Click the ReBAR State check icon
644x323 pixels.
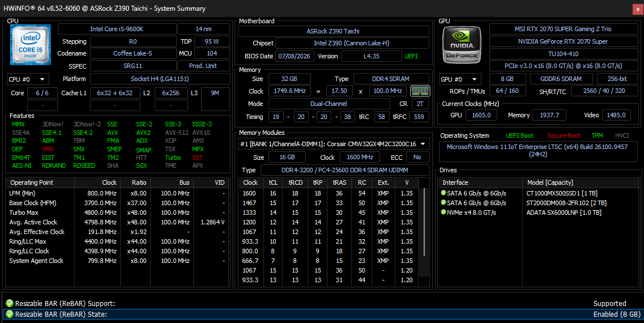click(10, 314)
